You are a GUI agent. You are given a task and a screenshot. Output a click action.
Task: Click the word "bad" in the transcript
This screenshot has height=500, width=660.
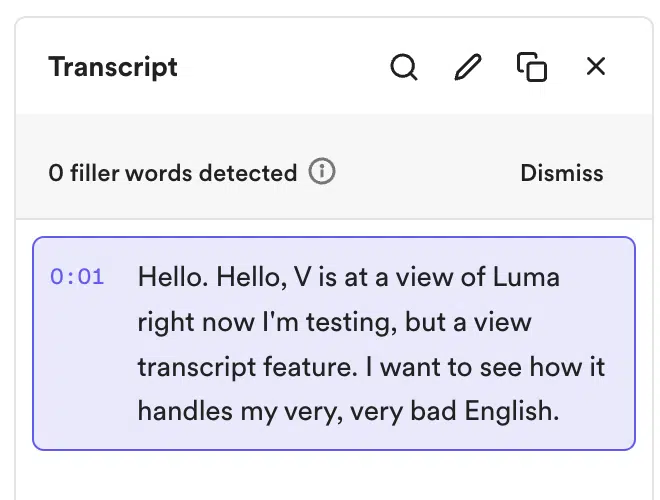[433, 411]
